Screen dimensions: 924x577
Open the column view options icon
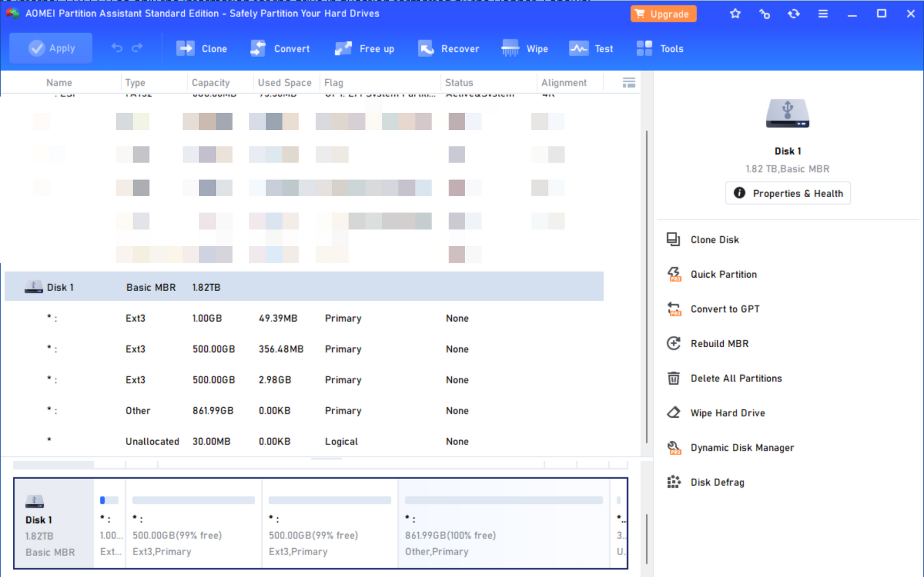tap(629, 82)
